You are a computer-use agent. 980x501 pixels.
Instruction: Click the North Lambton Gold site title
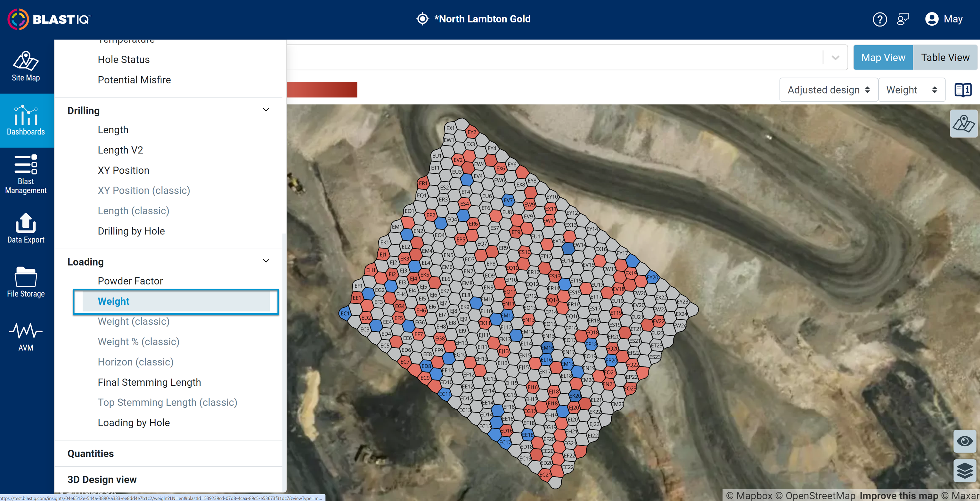click(482, 19)
